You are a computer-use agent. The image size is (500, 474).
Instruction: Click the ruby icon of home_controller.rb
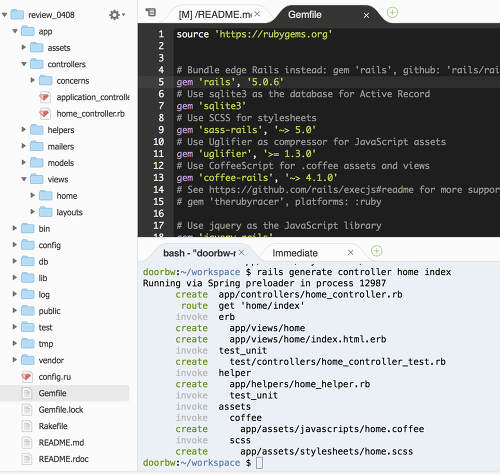click(45, 114)
